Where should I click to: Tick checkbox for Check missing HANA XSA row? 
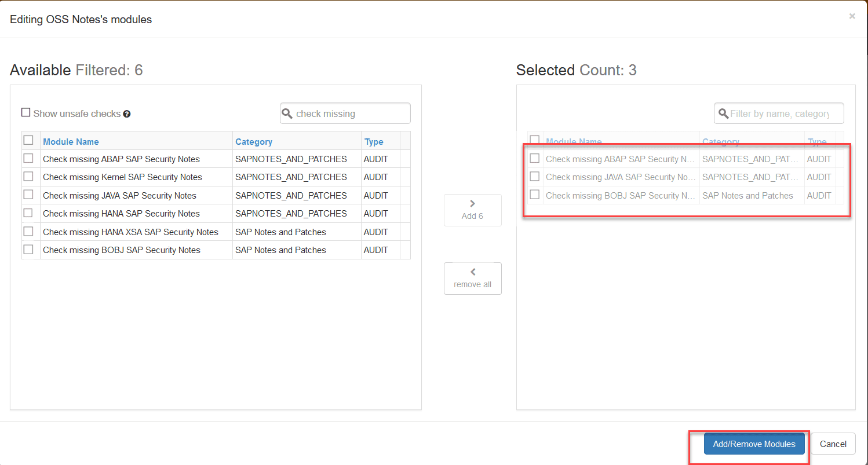[x=28, y=232]
